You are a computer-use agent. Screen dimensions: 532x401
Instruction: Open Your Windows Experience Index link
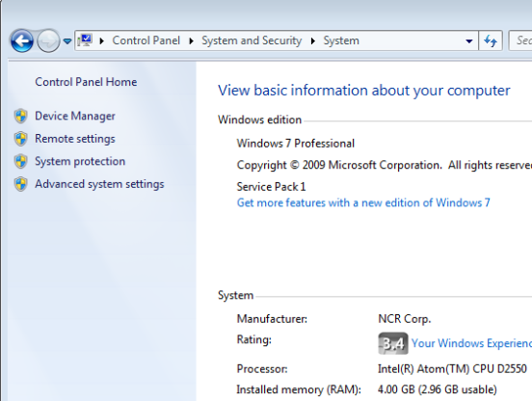[471, 343]
